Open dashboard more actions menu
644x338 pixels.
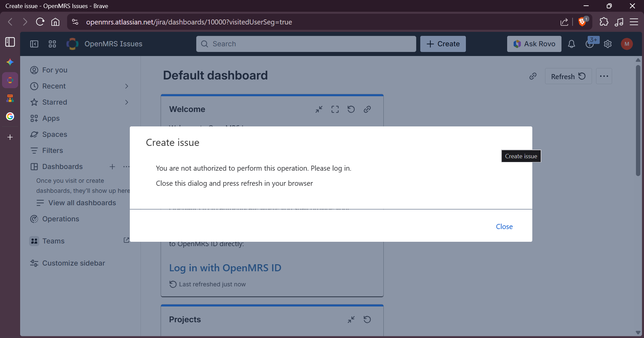click(x=604, y=76)
